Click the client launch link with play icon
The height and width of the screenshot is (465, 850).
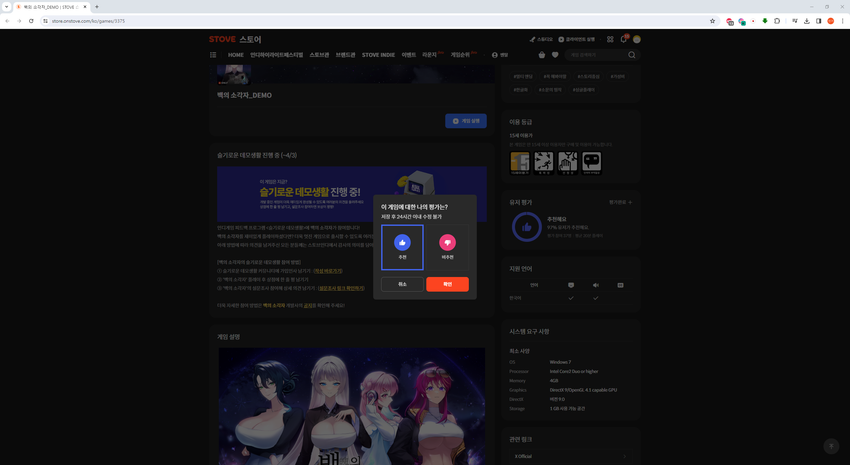click(x=577, y=39)
